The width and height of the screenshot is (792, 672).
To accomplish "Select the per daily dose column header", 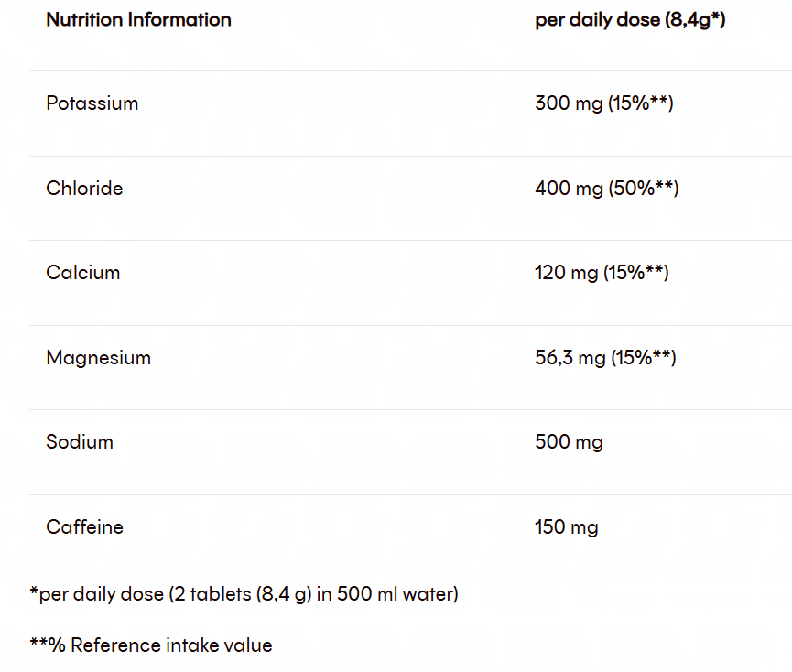I will pyautogui.click(x=630, y=19).
